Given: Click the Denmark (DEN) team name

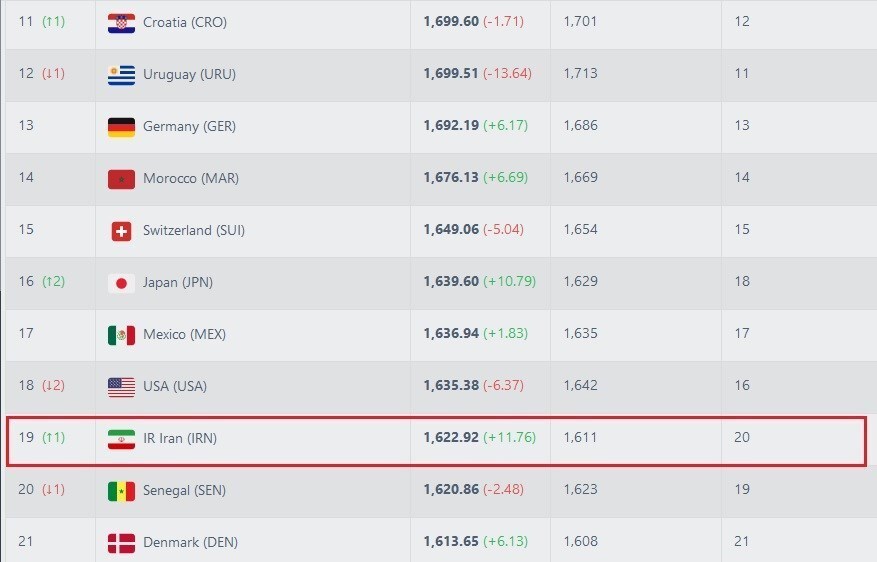Looking at the screenshot, I should [x=189, y=542].
